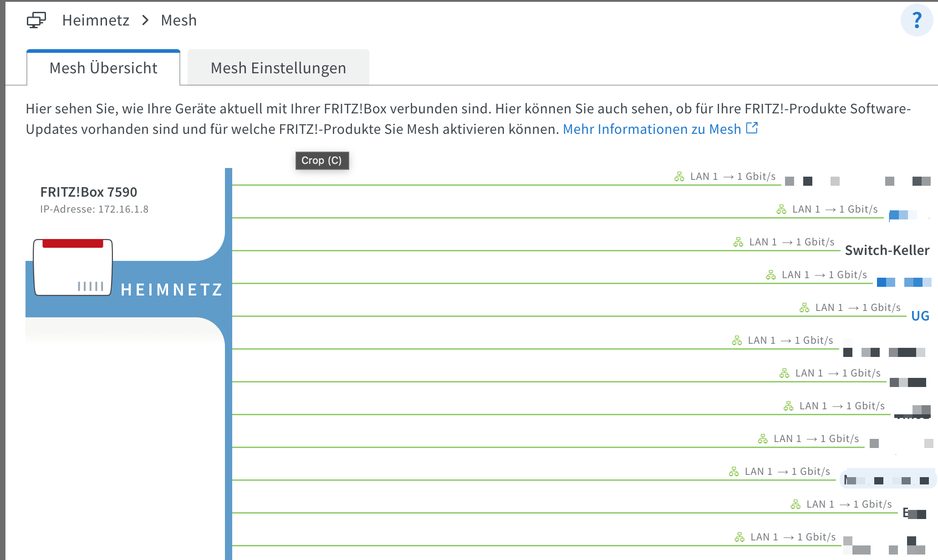Viewport: 938px width, 560px height.
Task: Click the breadcrumb chevron between Heimnetz and Mesh
Action: [145, 20]
